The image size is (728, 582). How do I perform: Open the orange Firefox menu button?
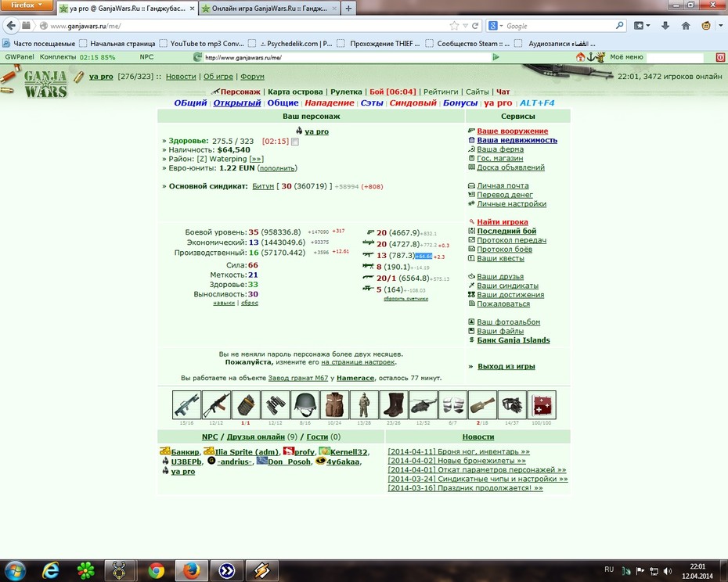(27, 5)
